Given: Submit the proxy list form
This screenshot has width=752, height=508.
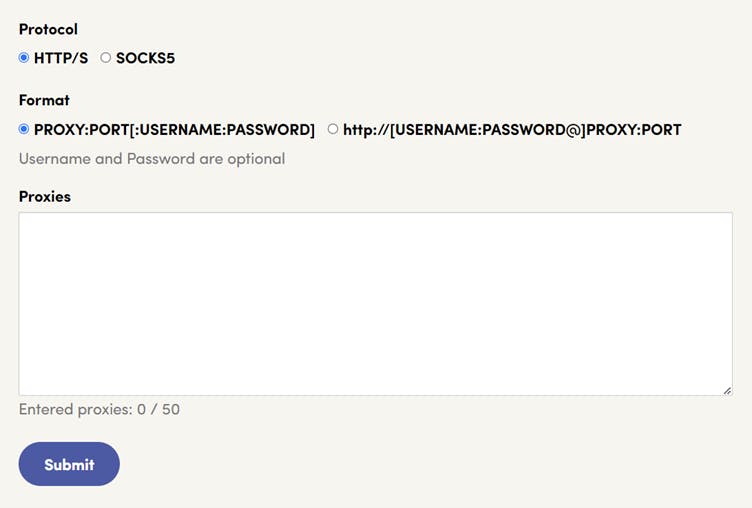Looking at the screenshot, I should [69, 464].
